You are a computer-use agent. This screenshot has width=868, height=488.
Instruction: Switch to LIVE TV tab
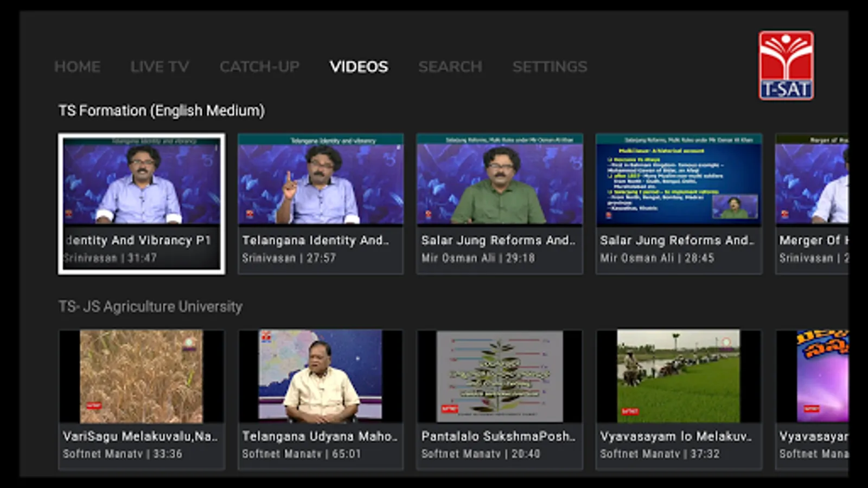(x=159, y=67)
